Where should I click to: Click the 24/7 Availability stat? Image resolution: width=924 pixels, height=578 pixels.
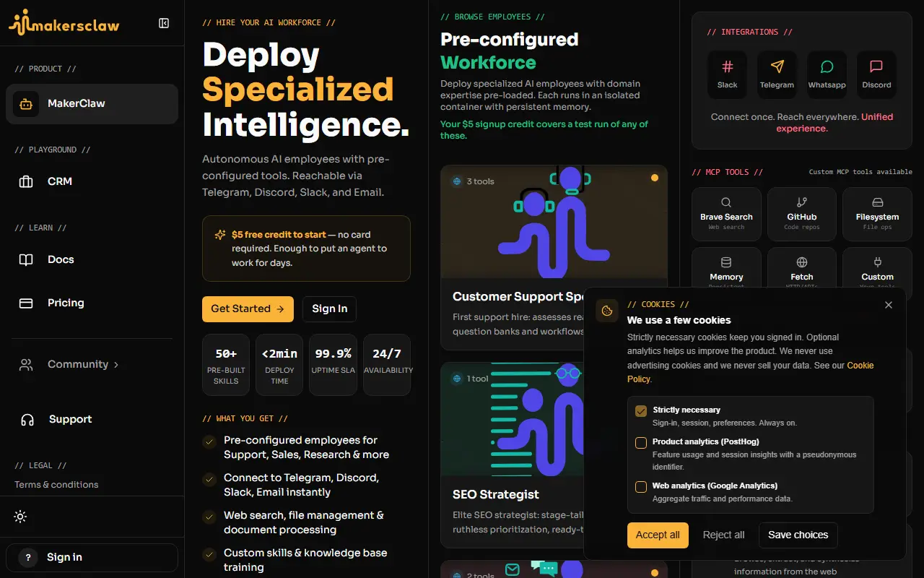point(387,365)
